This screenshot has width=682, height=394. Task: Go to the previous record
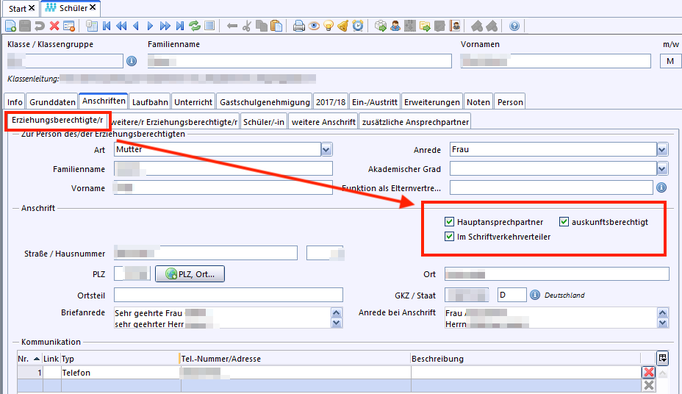[136, 26]
